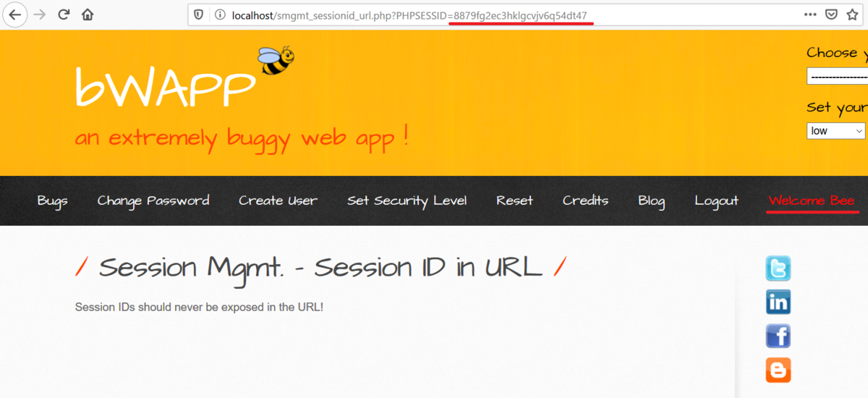
Task: Save page to Pocket icon
Action: (x=832, y=14)
